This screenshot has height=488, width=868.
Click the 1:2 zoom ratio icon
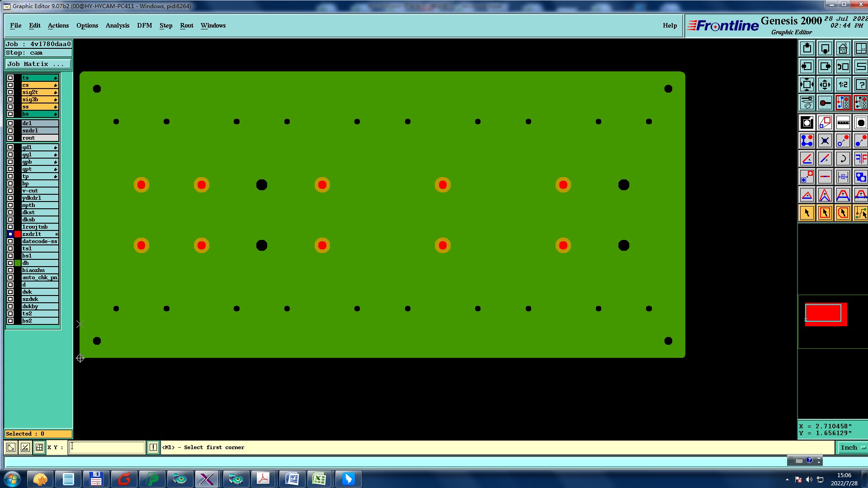pos(843,84)
